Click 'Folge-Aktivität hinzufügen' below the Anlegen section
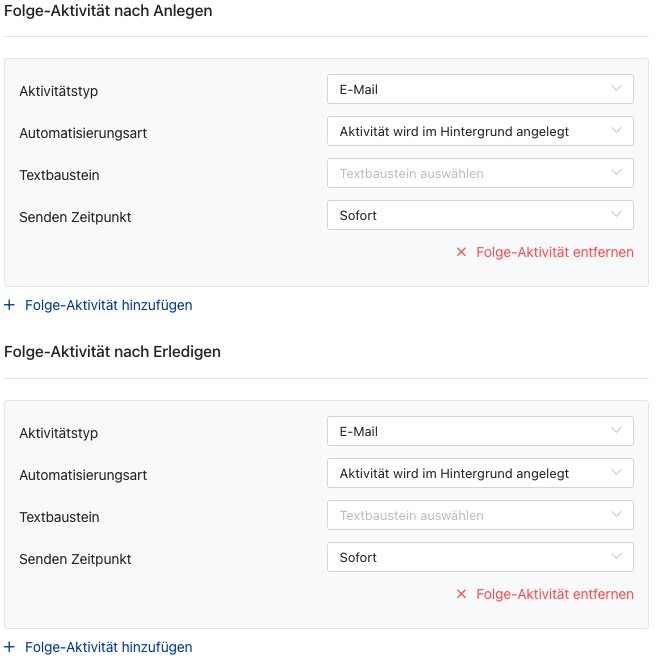The image size is (657, 662). tap(108, 305)
